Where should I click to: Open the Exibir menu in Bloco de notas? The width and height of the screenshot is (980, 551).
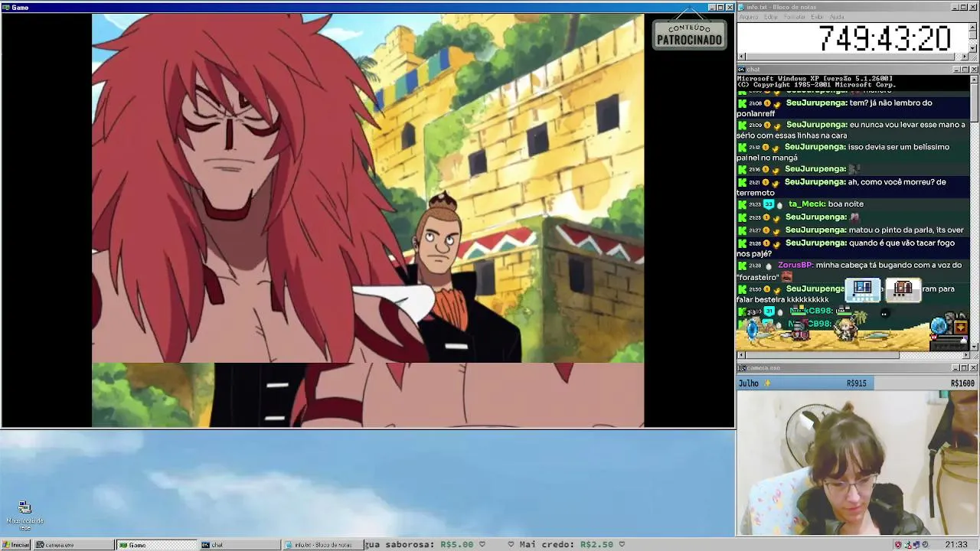click(818, 17)
